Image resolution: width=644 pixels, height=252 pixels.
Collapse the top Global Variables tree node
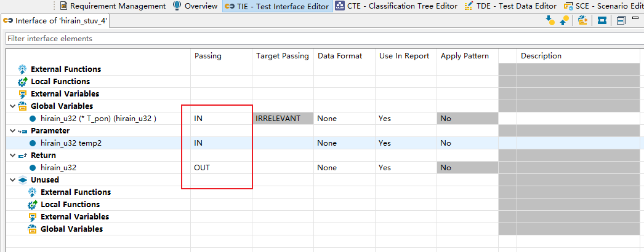point(13,106)
